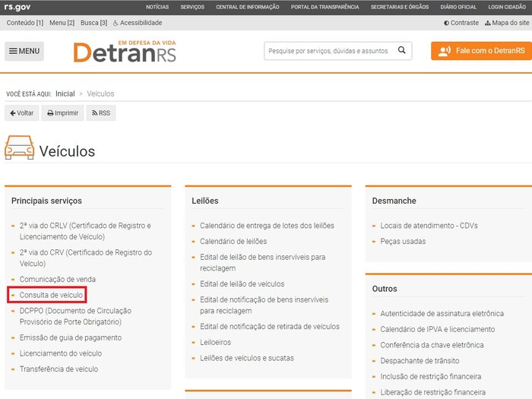This screenshot has height=399, width=532.
Task: Open Calendário de leilões link
Action: pos(233,241)
